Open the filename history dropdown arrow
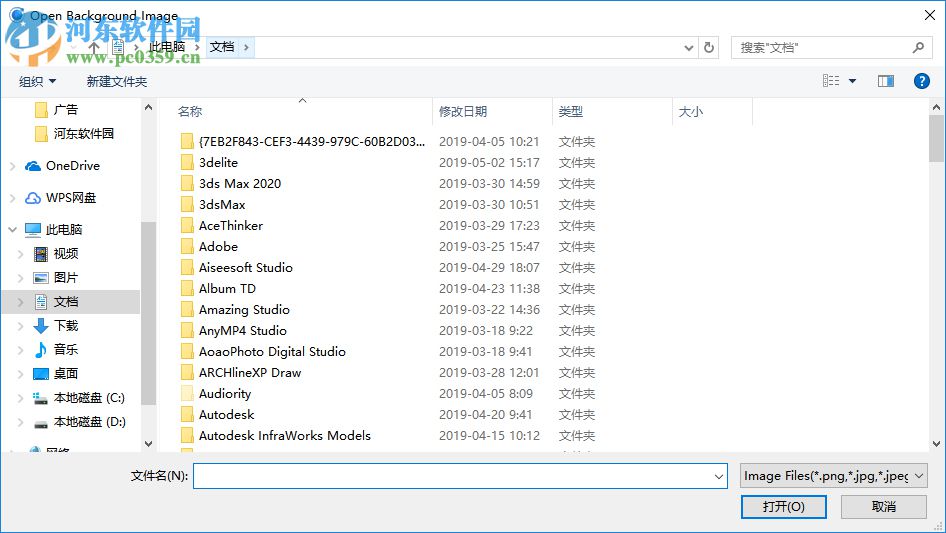 (719, 476)
